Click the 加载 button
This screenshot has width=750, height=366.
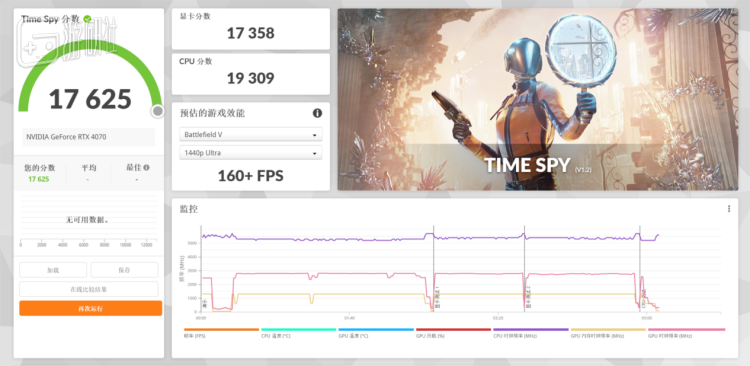click(53, 270)
